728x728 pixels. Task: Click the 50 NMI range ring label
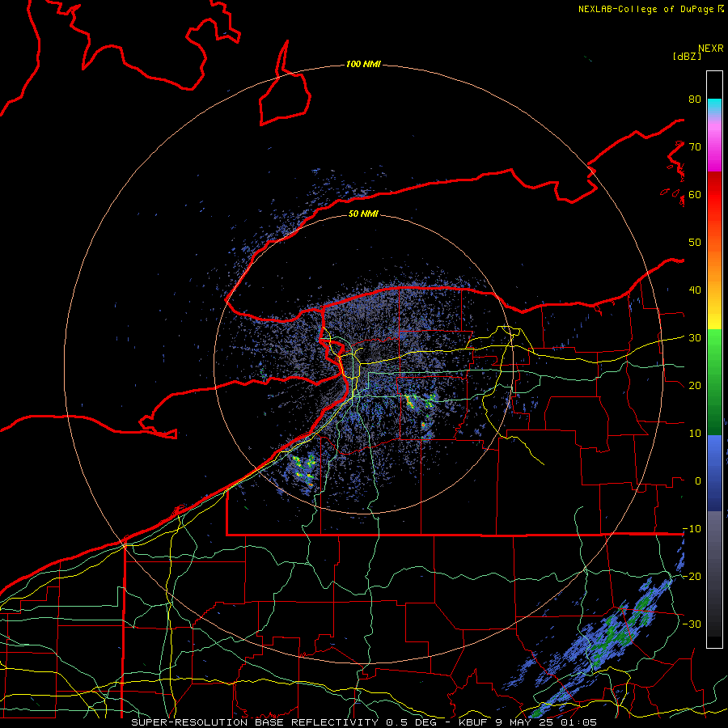click(363, 214)
